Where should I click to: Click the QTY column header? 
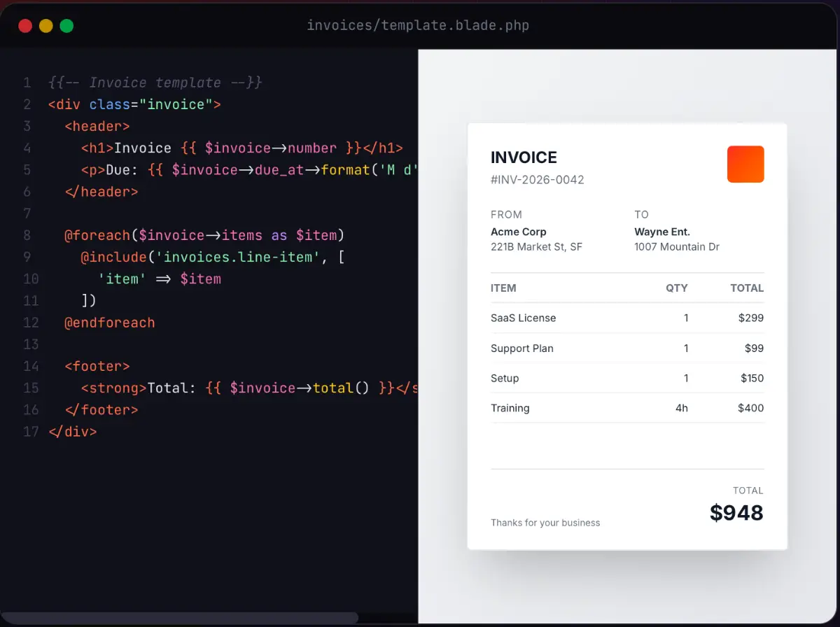[x=677, y=288]
